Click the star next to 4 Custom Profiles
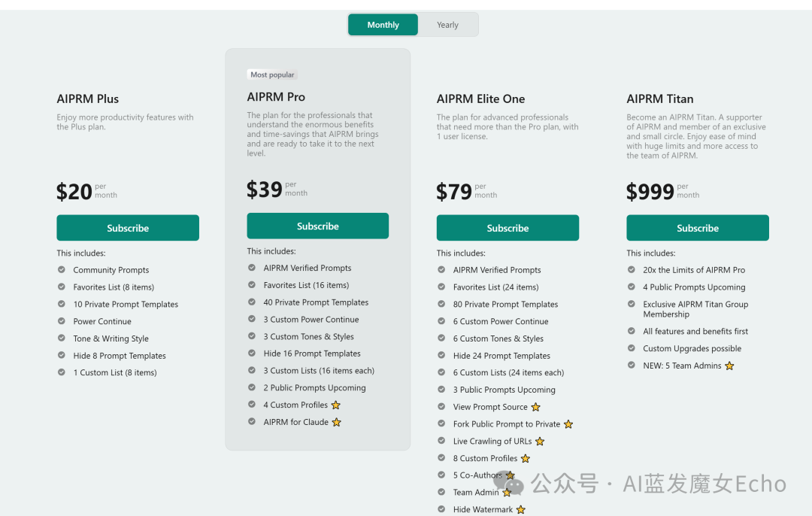The width and height of the screenshot is (812, 516). (335, 405)
